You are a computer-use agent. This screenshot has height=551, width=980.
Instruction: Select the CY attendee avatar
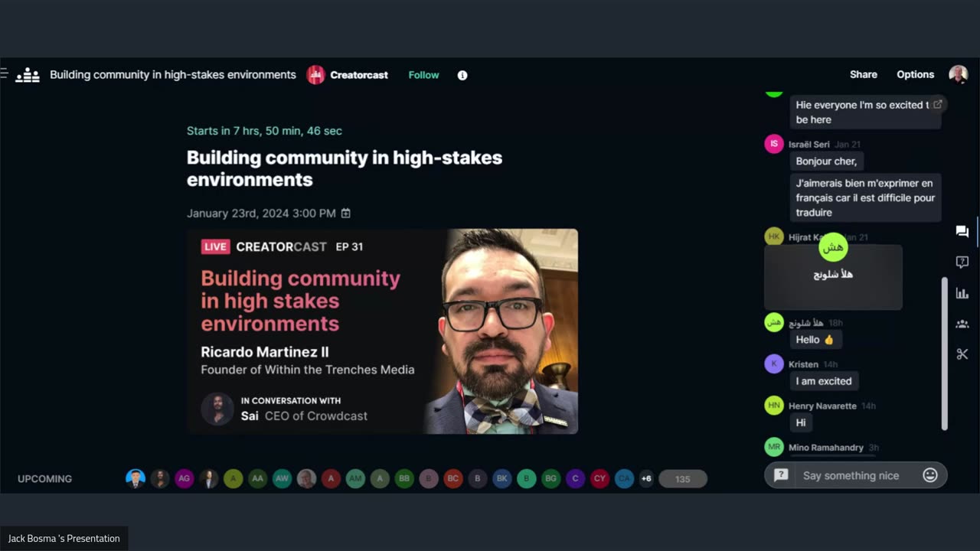[x=600, y=479]
